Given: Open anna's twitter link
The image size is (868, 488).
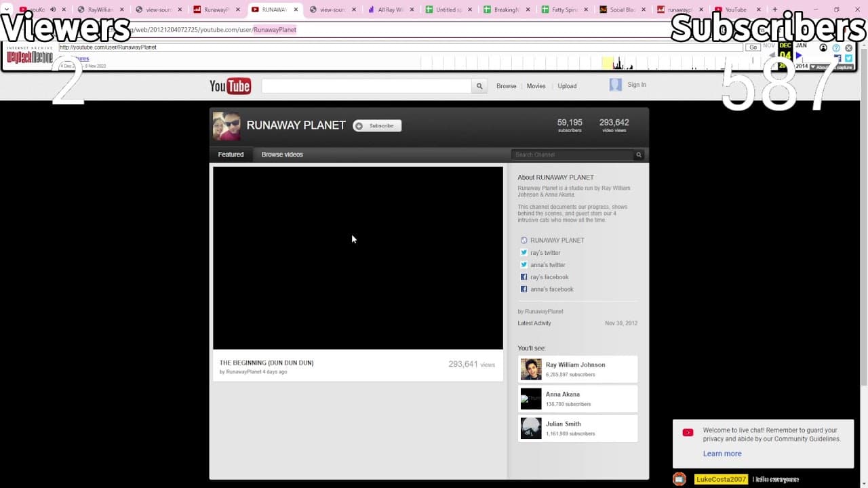Looking at the screenshot, I should [547, 265].
